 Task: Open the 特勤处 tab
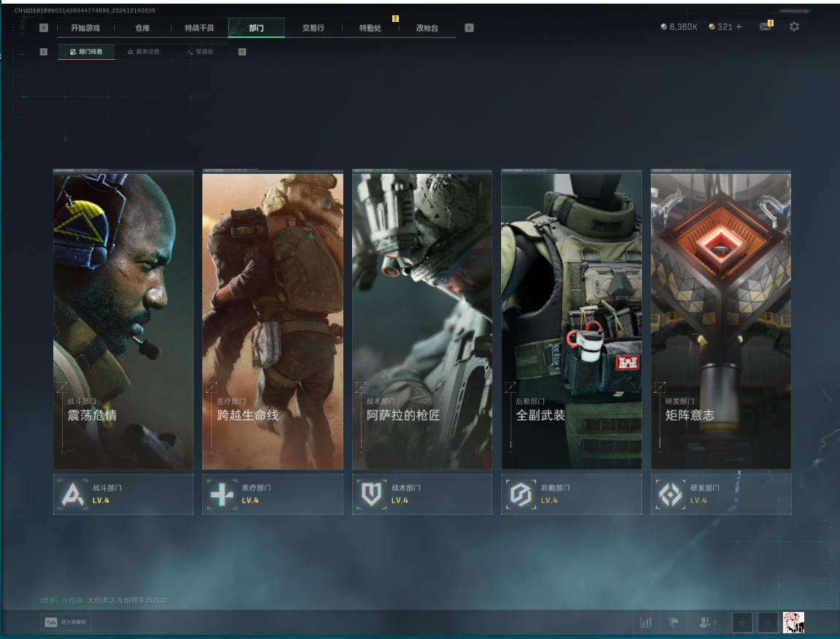click(370, 28)
